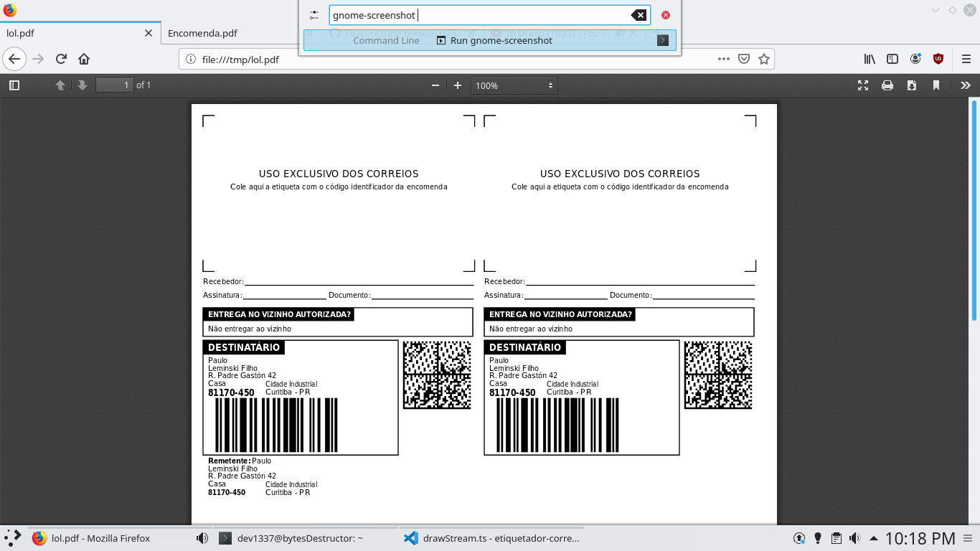
Task: Click the KRunner gnome-screenshot search field
Action: click(x=489, y=15)
